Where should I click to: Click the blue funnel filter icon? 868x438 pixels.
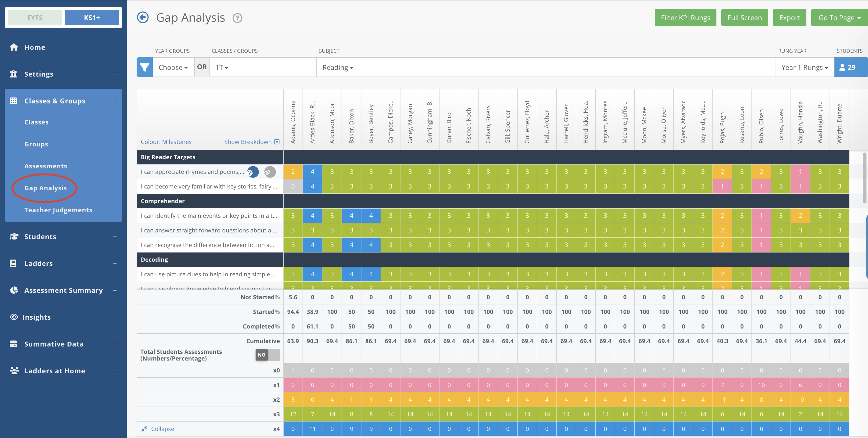[x=145, y=67]
